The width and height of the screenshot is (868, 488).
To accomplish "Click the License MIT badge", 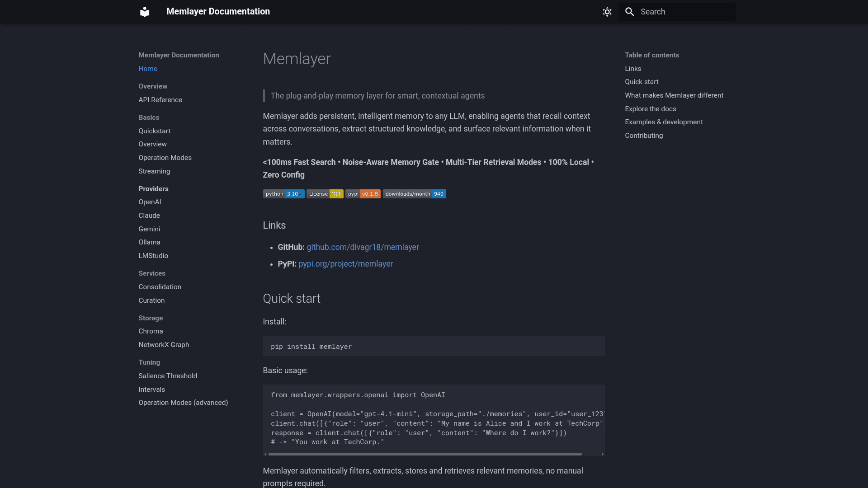I will pos(325,194).
